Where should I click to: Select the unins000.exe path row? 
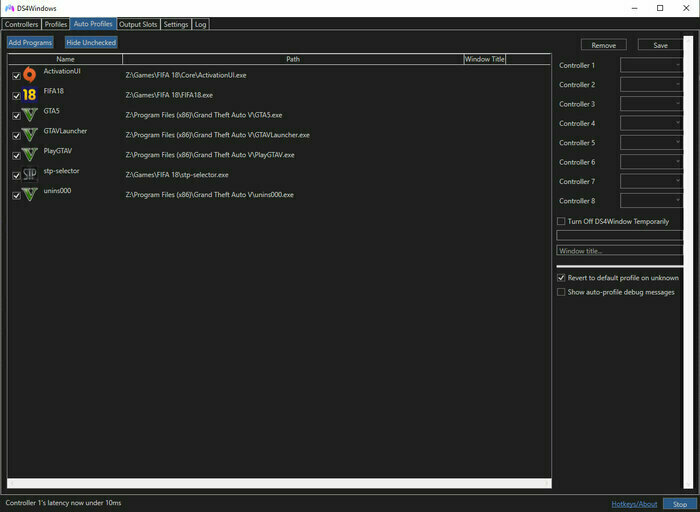tap(209, 195)
